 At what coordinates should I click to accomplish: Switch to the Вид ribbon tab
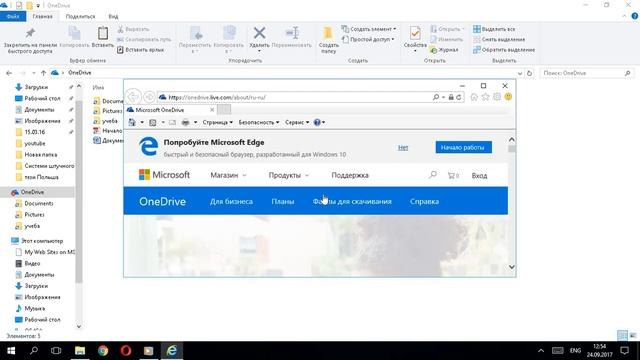coord(113,16)
